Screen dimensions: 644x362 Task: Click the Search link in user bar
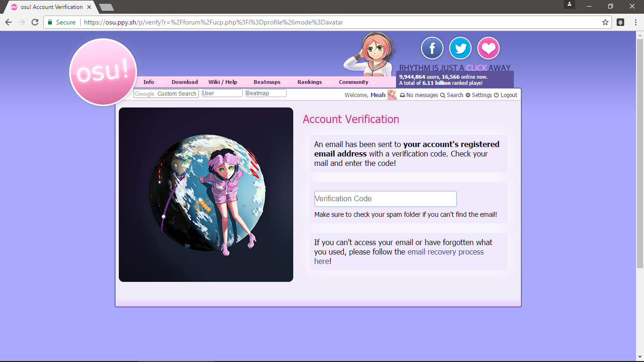tap(452, 95)
